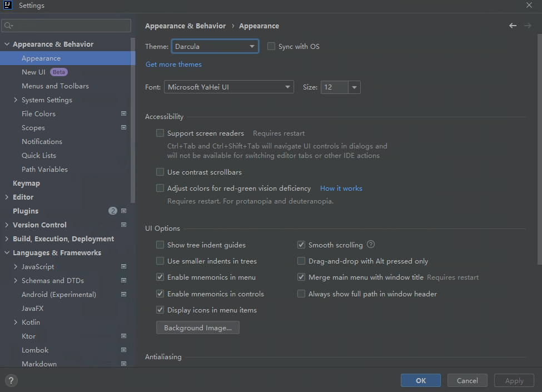Click the search magnifier icon in settings
The image size is (542, 392).
(x=8, y=26)
